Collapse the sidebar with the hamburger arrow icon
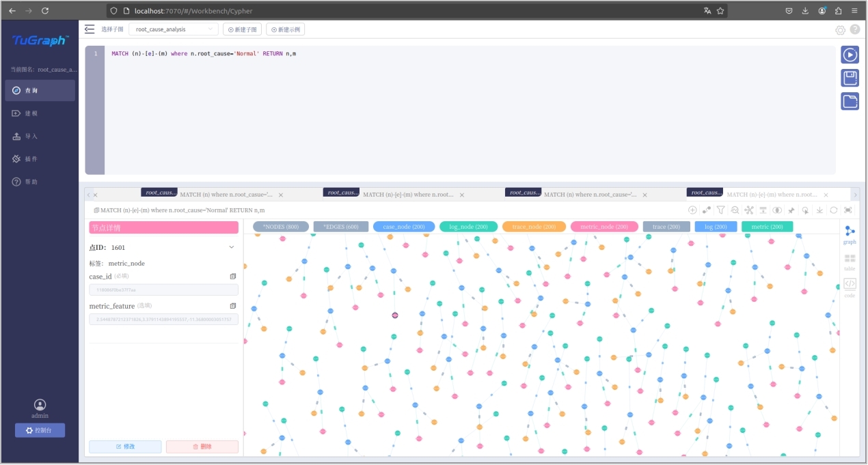The height and width of the screenshot is (465, 868). (x=90, y=29)
